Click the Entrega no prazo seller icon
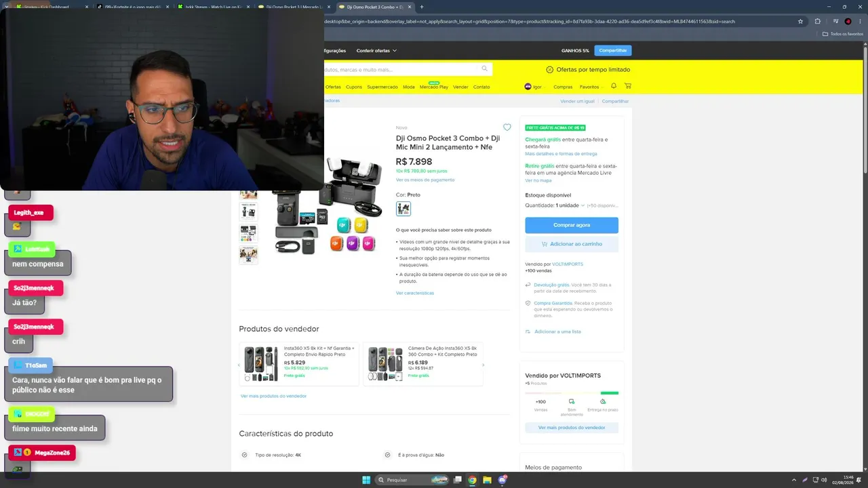Image resolution: width=868 pixels, height=488 pixels. pos(603,401)
